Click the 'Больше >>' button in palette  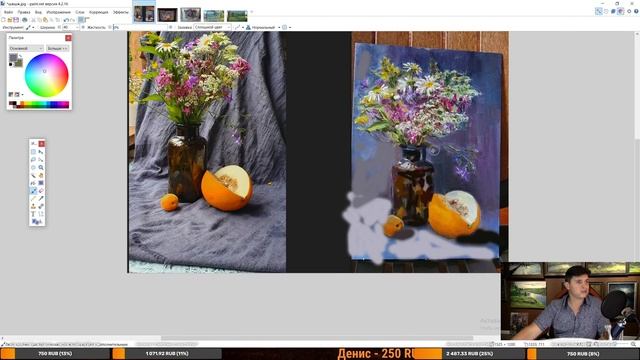click(x=58, y=49)
